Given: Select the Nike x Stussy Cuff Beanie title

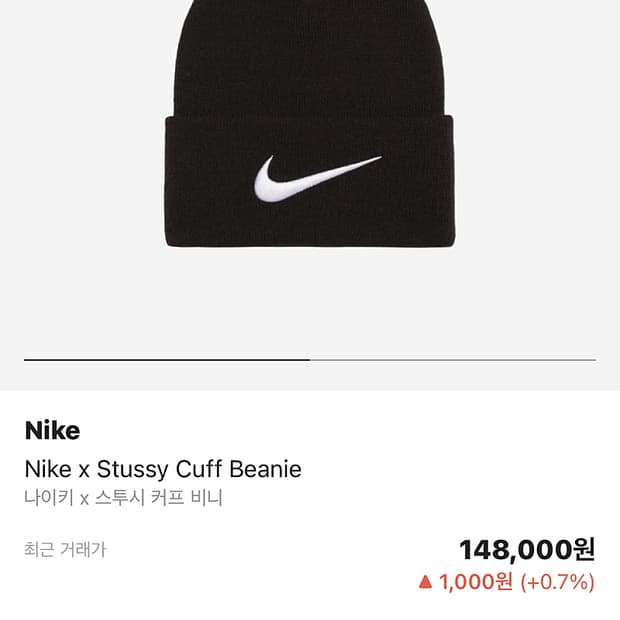Looking at the screenshot, I should point(162,469).
